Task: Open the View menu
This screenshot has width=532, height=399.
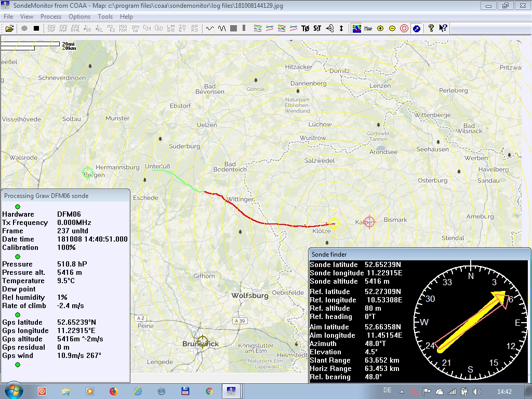Action: tap(26, 17)
